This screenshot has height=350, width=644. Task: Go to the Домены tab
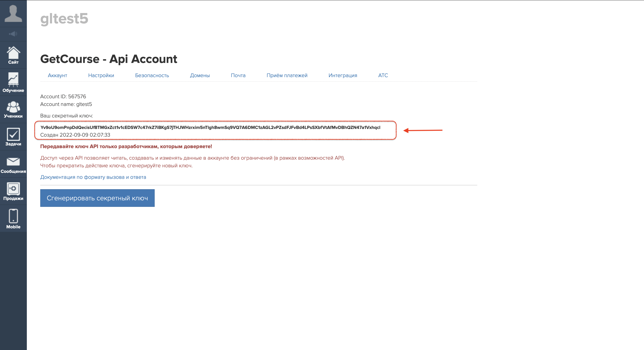200,75
